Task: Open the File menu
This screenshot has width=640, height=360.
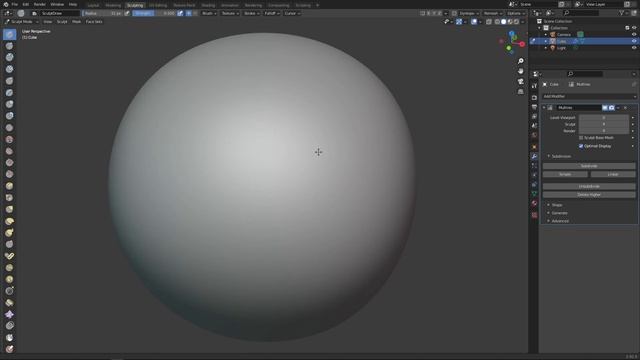Action: [x=14, y=4]
